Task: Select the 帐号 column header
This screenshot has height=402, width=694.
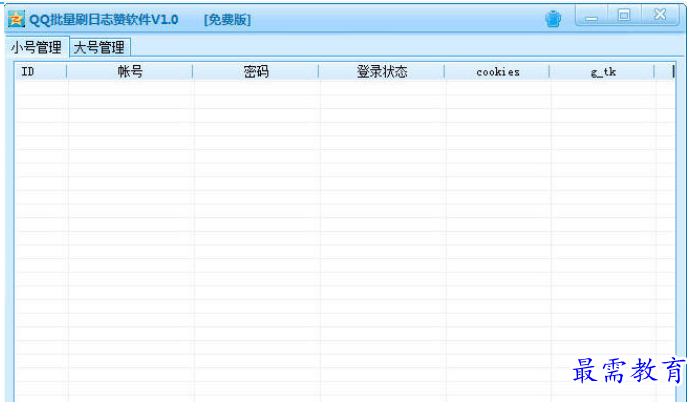Action: pos(130,72)
